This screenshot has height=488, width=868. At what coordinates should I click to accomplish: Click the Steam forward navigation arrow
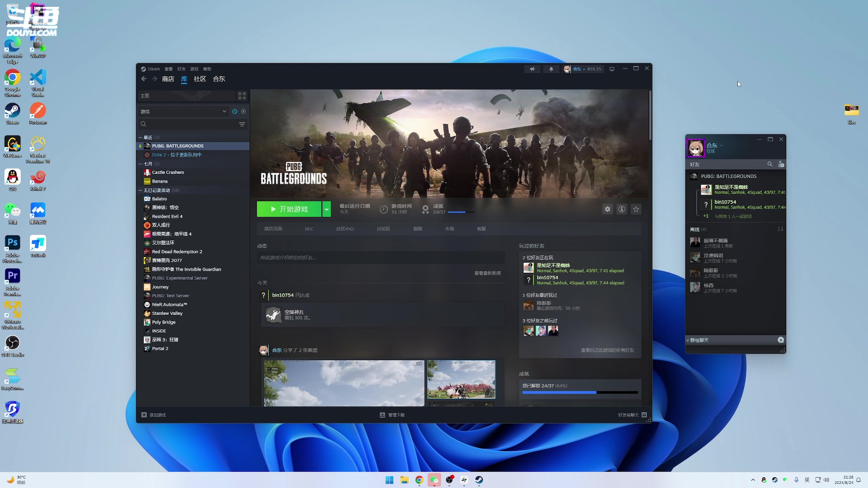pyautogui.click(x=155, y=79)
